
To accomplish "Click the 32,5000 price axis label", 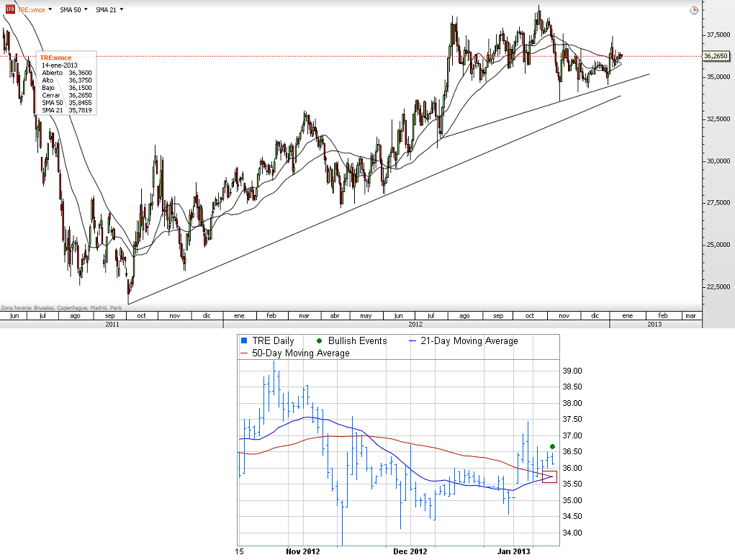I will tap(718, 119).
